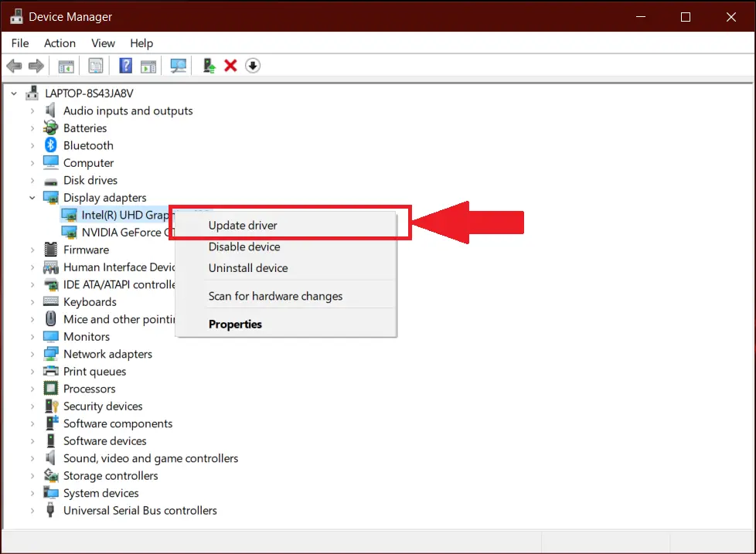This screenshot has width=756, height=554.
Task: Expand the Network adapters category
Action: pyautogui.click(x=32, y=354)
